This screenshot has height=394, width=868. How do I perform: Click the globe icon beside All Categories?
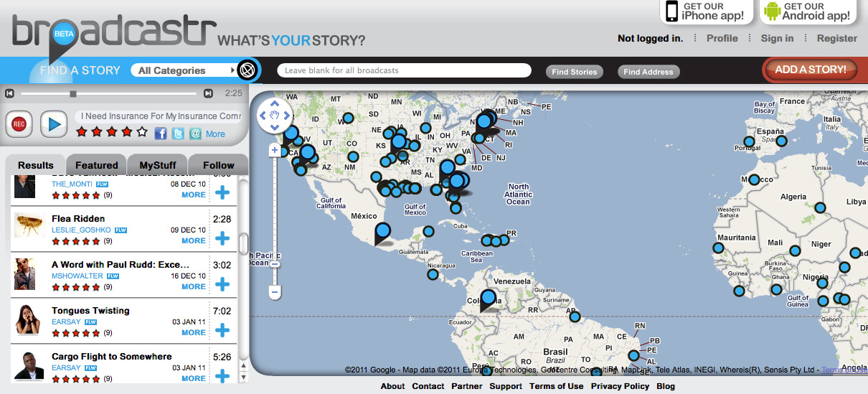(x=247, y=70)
